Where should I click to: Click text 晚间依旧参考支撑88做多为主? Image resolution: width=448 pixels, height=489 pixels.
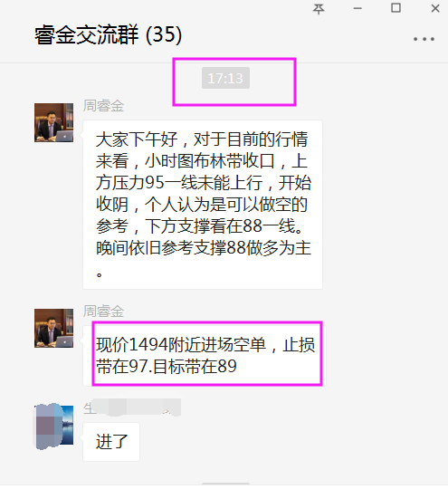[x=204, y=248]
